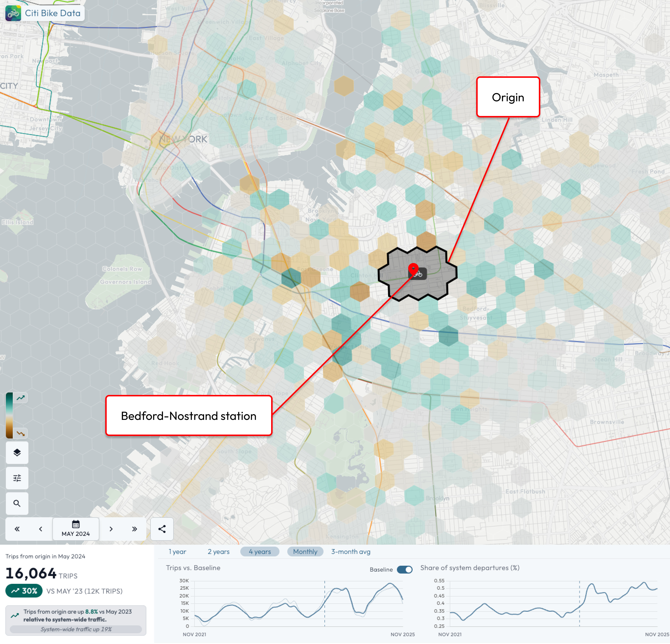670x644 pixels.
Task: Click the trending-up end of color legend
Action: tap(21, 398)
